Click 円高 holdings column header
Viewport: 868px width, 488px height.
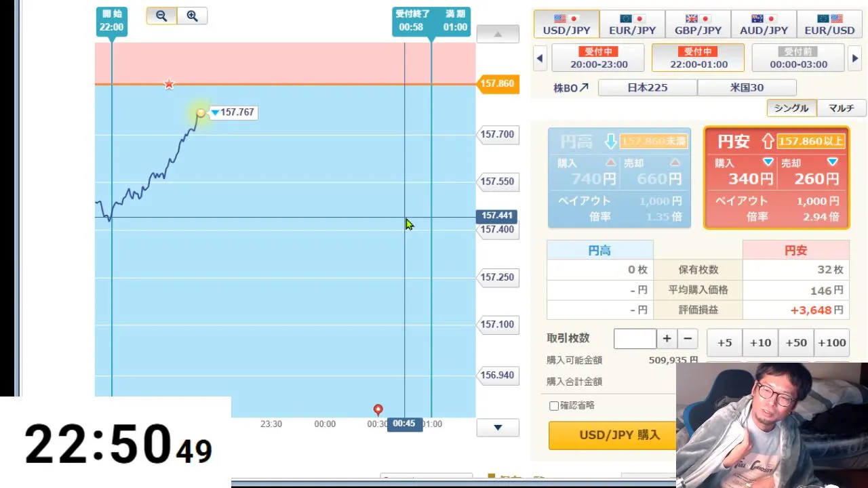pyautogui.click(x=599, y=250)
